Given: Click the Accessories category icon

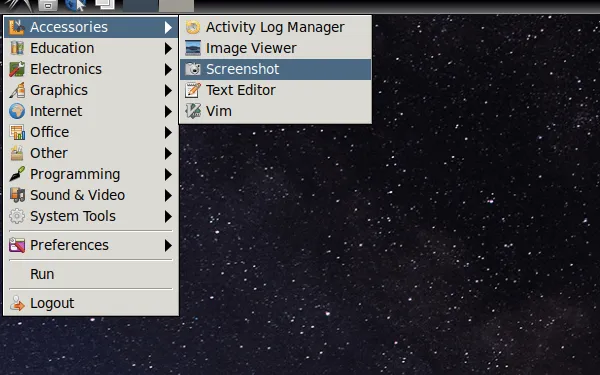Looking at the screenshot, I should 17,27.
